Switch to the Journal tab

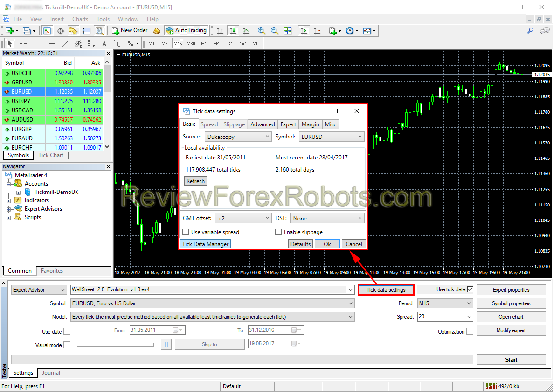click(x=51, y=373)
